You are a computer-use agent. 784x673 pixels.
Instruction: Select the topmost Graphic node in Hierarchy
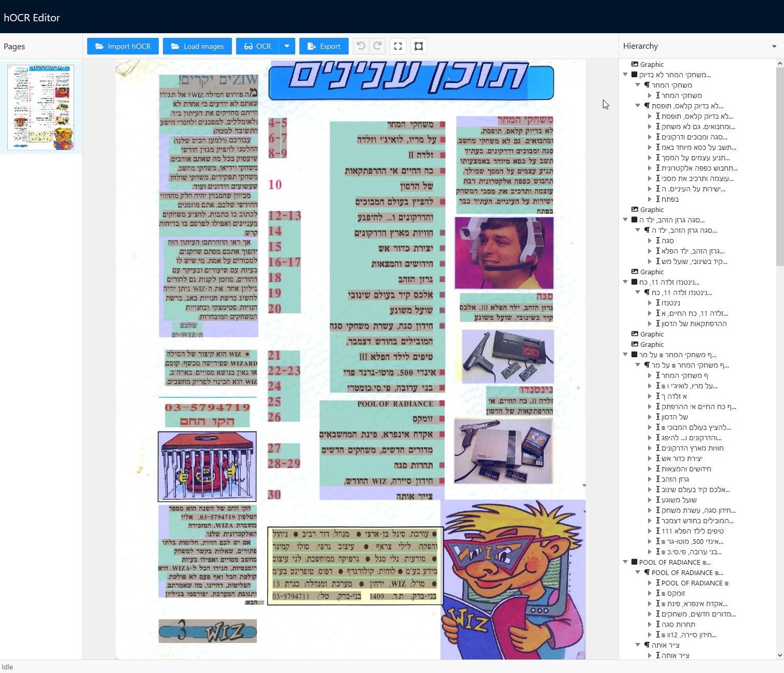coord(652,64)
